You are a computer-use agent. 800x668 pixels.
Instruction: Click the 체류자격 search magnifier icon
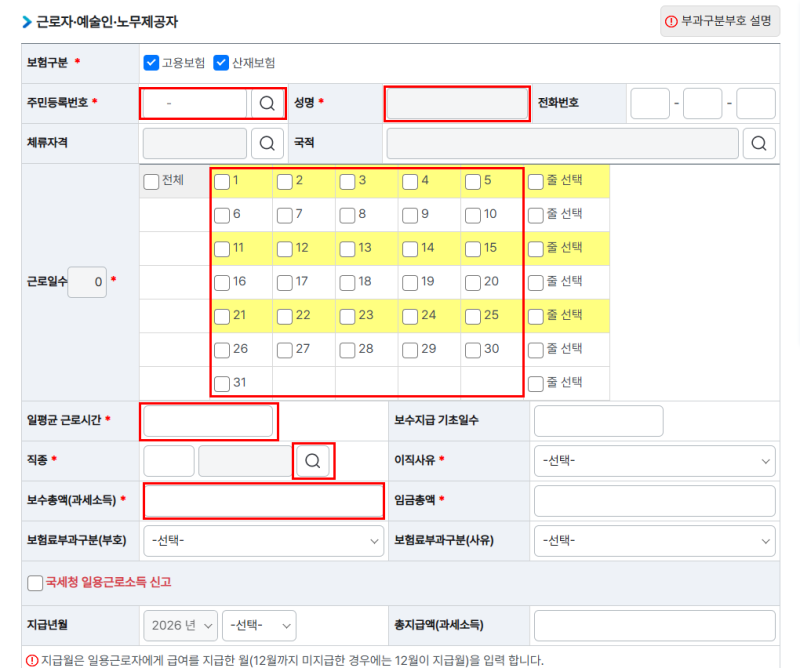coord(267,143)
